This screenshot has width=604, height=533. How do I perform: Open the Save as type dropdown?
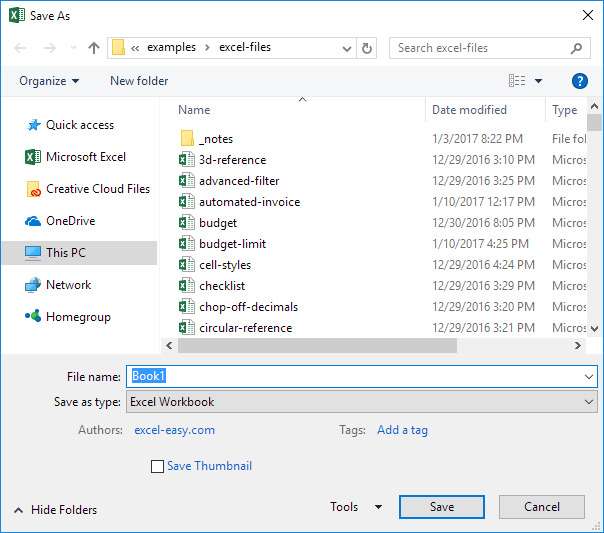tap(362, 402)
